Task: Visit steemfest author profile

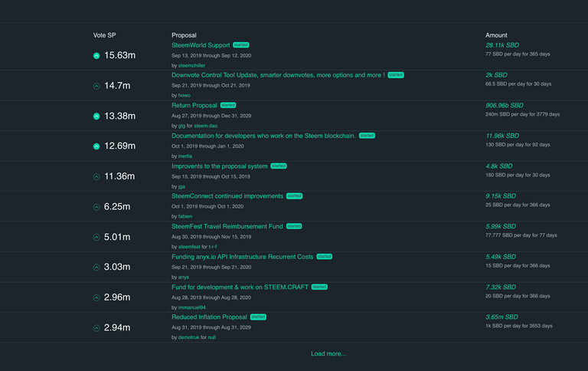Action: [x=189, y=247]
